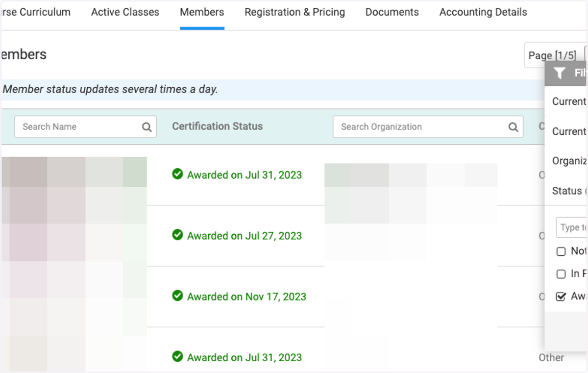588x373 pixels.
Task: Select 'Awarded on Jul 27, 2023' status text
Action: click(x=245, y=236)
